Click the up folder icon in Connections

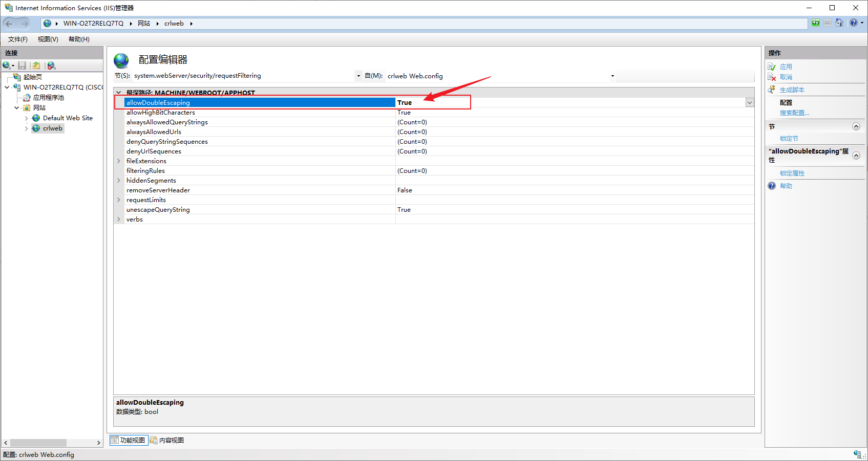pos(36,65)
